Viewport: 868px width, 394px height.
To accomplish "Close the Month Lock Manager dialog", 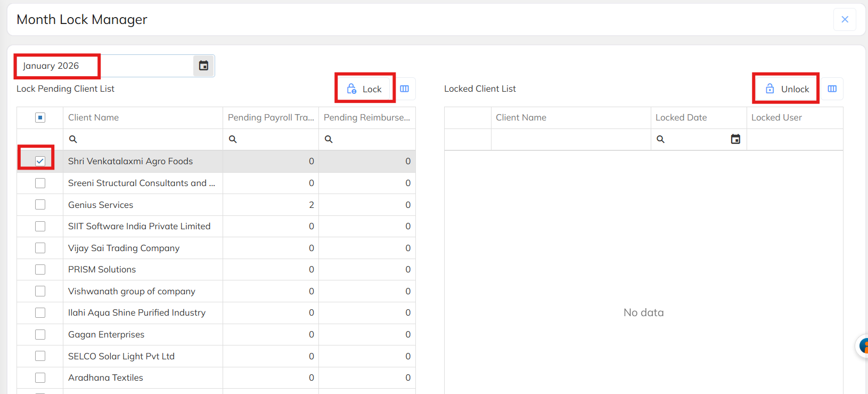I will pos(845,20).
